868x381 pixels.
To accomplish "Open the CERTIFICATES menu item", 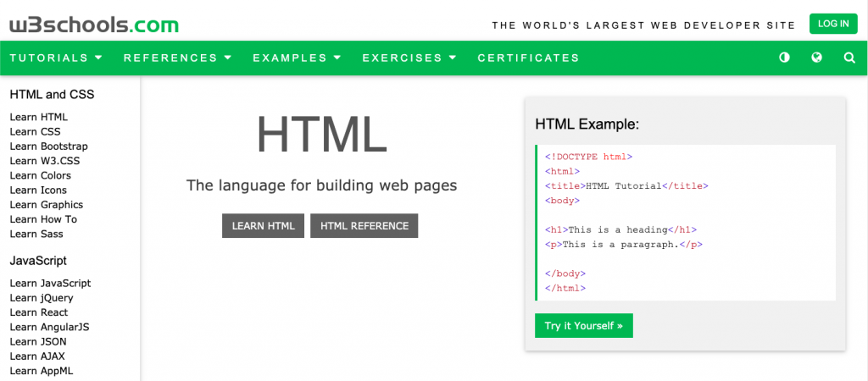I will [529, 58].
